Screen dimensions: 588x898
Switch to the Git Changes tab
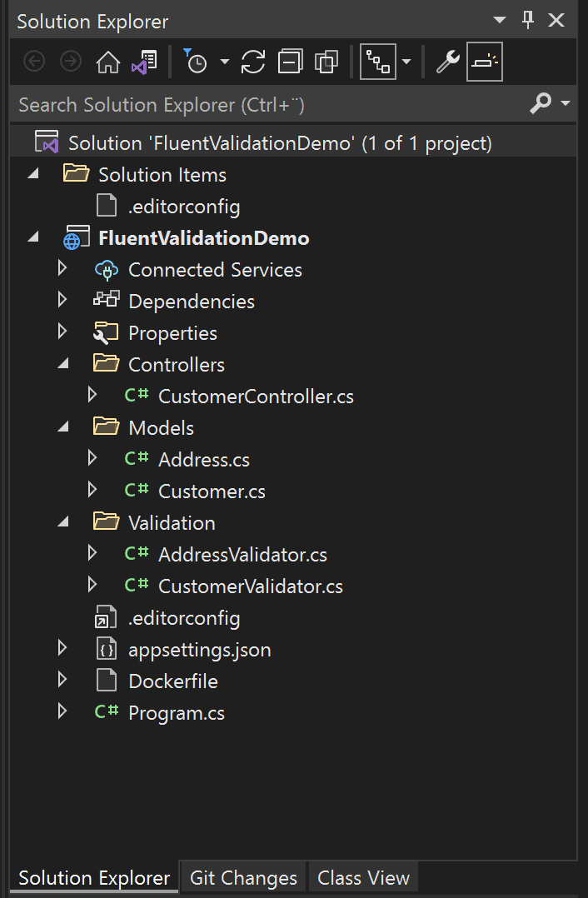click(x=242, y=876)
